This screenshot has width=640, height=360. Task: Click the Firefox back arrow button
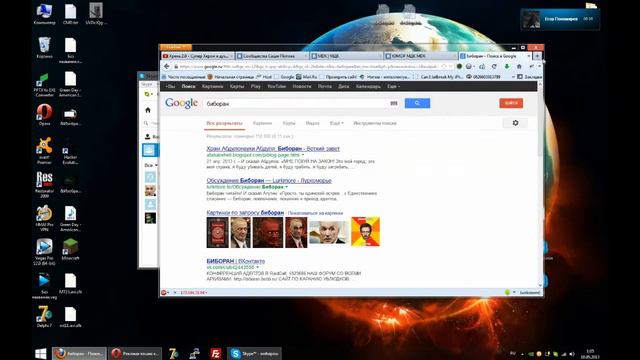point(167,66)
